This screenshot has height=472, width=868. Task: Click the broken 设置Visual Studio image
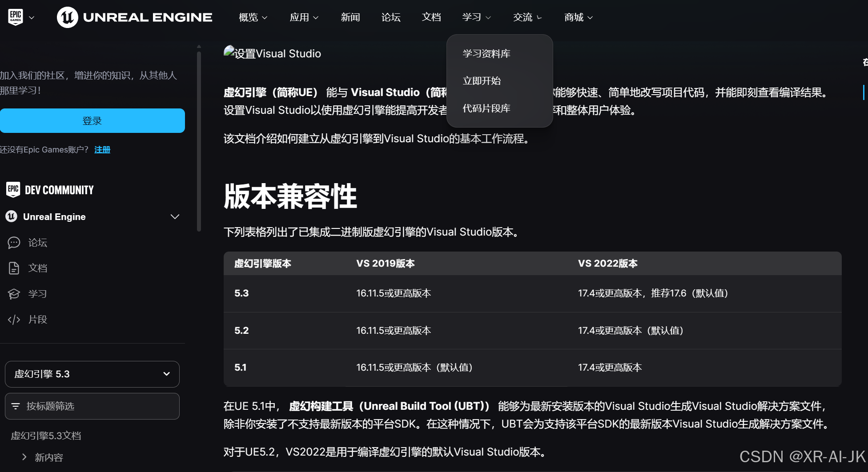coord(272,53)
